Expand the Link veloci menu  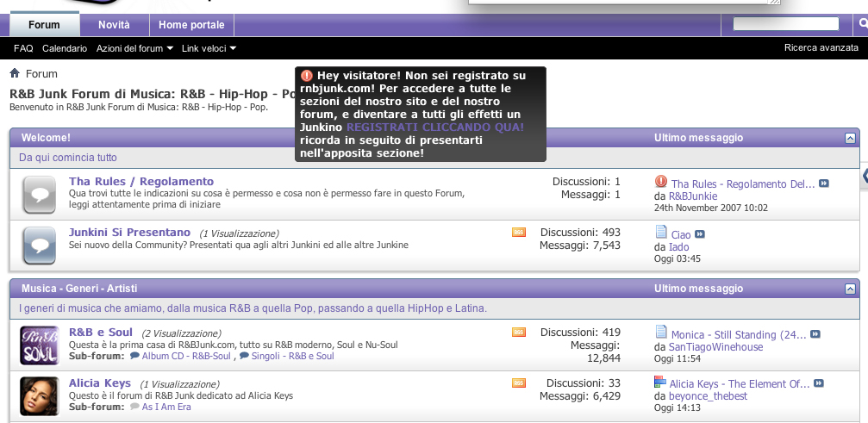(209, 48)
